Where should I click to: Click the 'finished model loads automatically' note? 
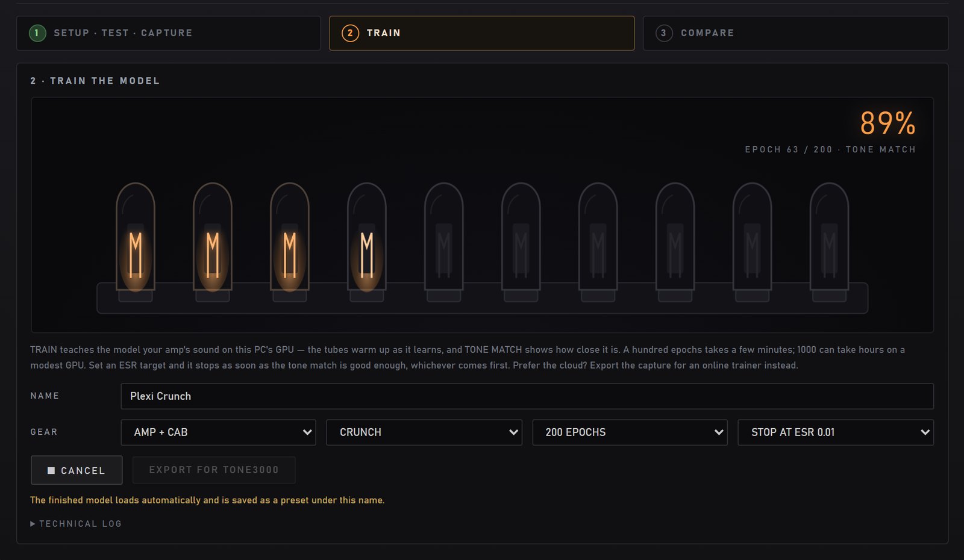(x=207, y=500)
